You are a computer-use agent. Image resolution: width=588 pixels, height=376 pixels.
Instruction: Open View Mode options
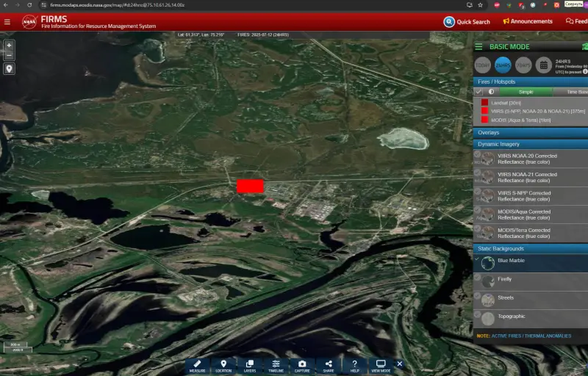[381, 365]
